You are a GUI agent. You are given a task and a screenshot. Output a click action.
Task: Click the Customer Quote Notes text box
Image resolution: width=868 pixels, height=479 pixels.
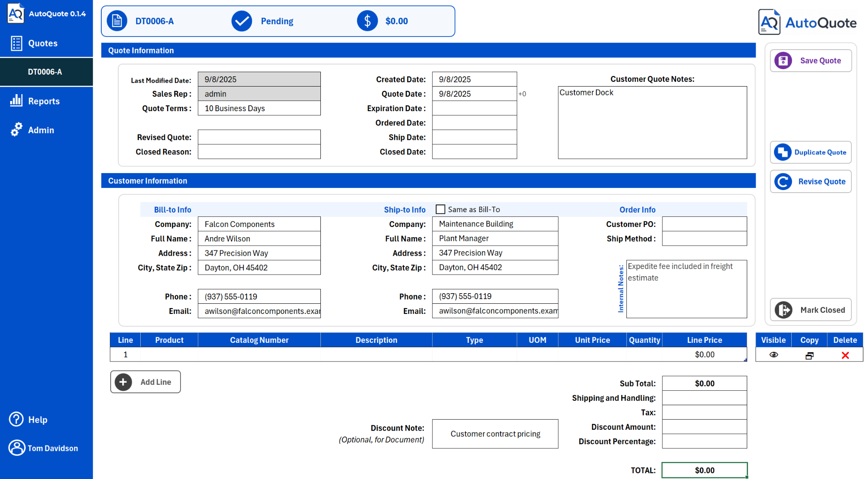[x=652, y=123]
